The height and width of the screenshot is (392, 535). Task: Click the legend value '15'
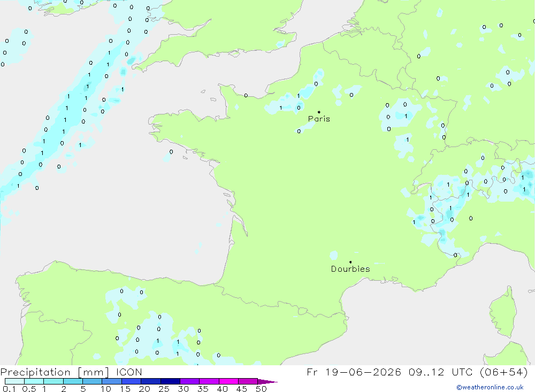click(125, 389)
